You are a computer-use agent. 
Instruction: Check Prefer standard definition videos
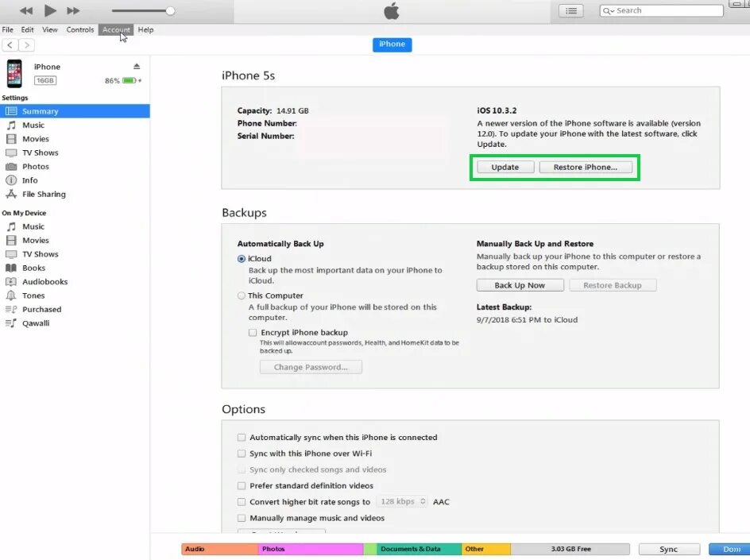coord(242,486)
